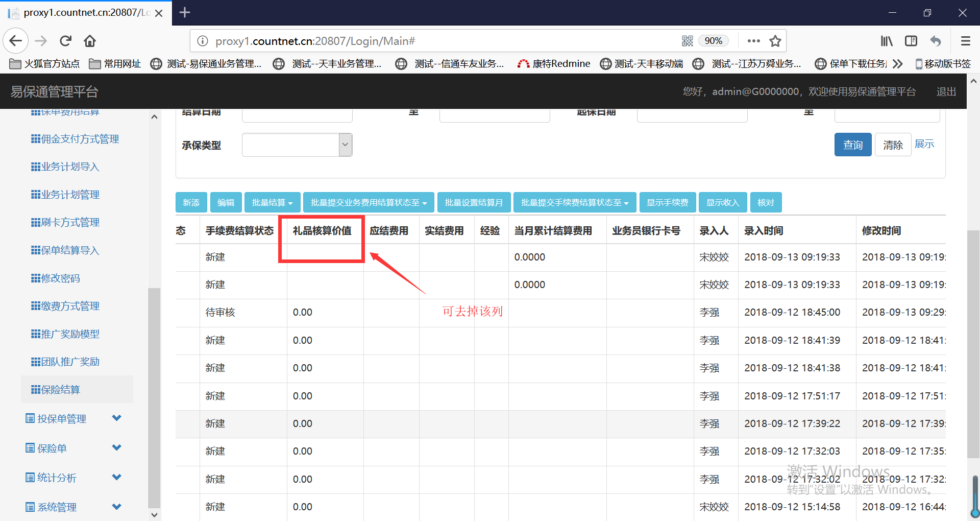Click the 退出 logout link
The height and width of the screenshot is (521, 980).
(x=946, y=91)
